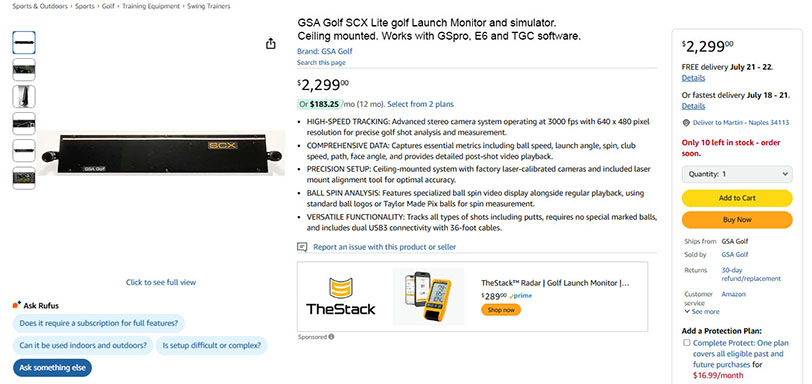The image size is (812, 384).
Task: Select the third product thumbnail
Action: point(24,96)
